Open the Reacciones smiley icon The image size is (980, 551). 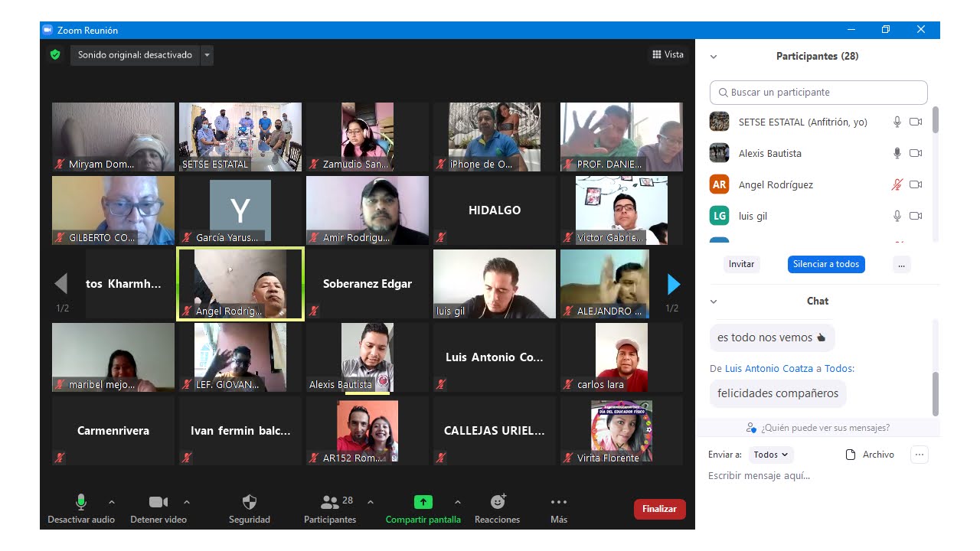(498, 502)
